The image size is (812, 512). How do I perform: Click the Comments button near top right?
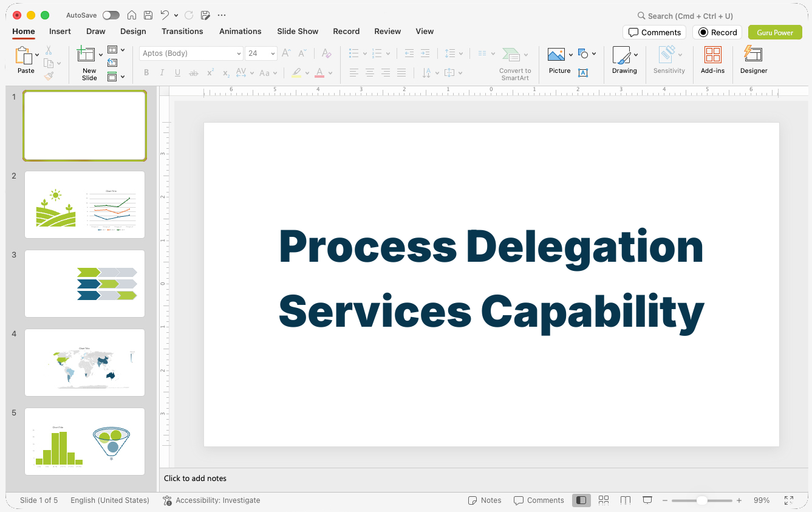(655, 33)
